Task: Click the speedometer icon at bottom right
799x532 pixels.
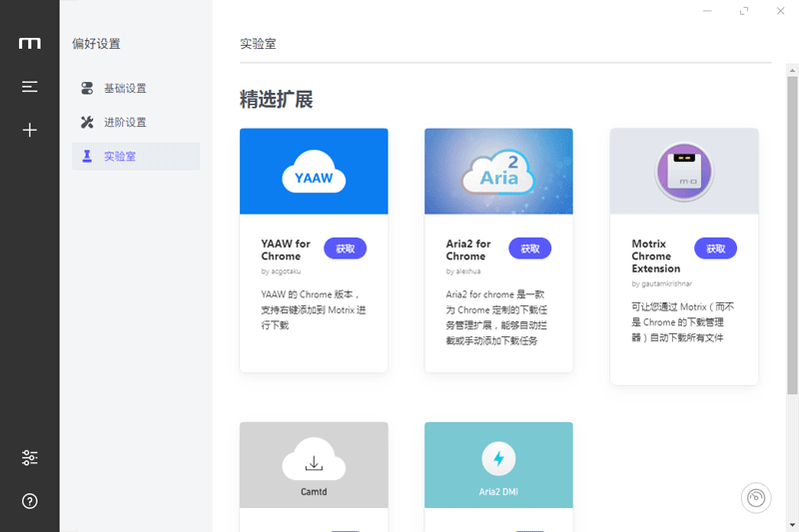Action: tap(758, 498)
